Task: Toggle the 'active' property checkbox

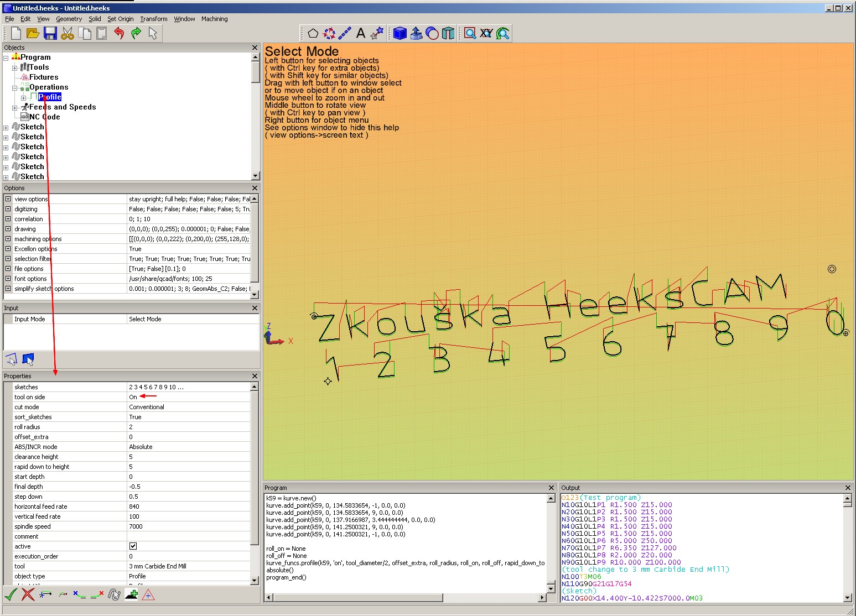Action: click(x=133, y=546)
